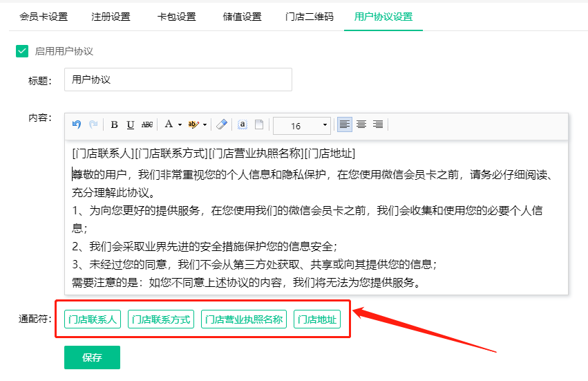This screenshot has height=381, width=588.
Task: Click the 标题 input field
Action: [178, 80]
